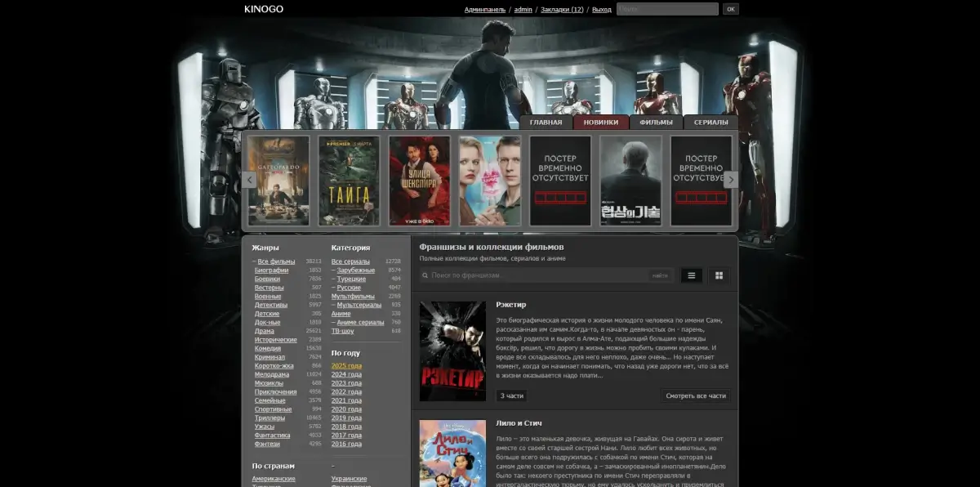Open the СЕРИАЛЫ tab

pos(711,123)
